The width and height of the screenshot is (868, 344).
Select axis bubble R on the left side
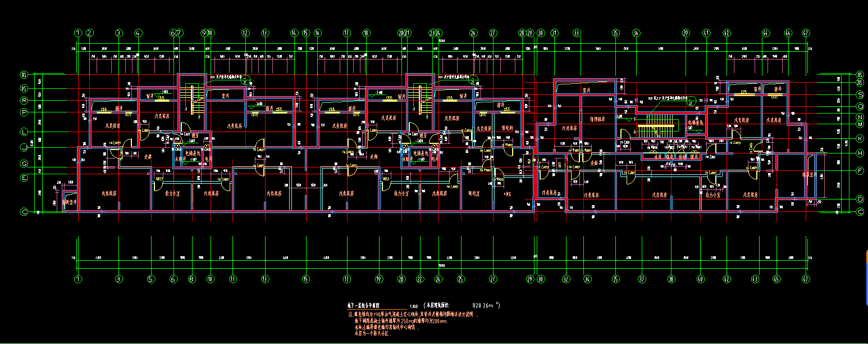pyautogui.click(x=24, y=101)
